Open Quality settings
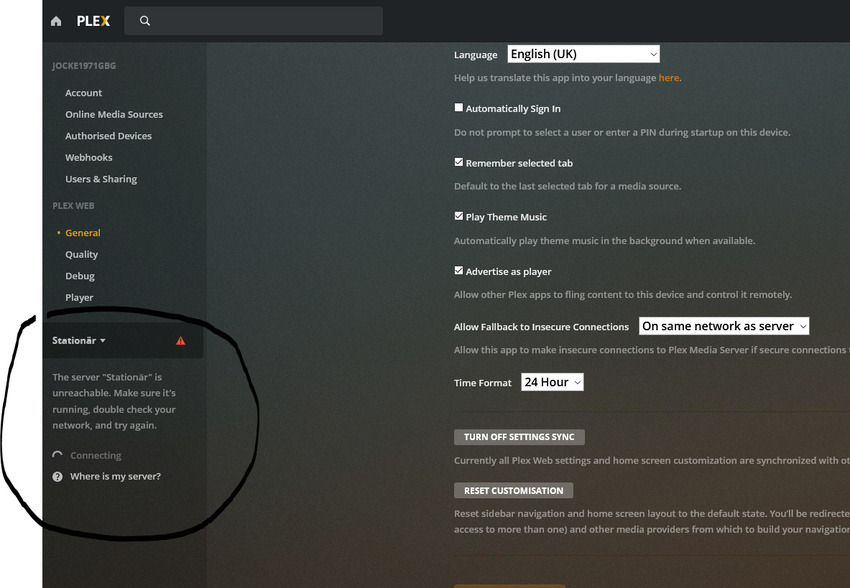Image resolution: width=850 pixels, height=588 pixels. [x=81, y=254]
